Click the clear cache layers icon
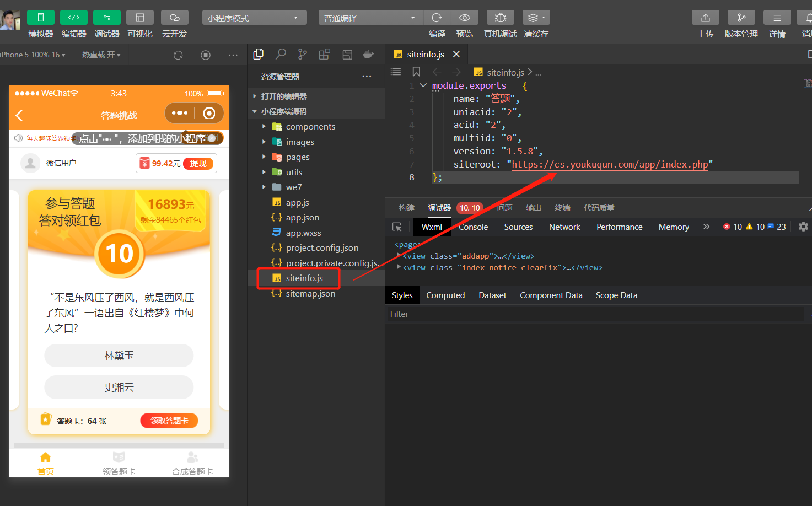The image size is (812, 506). [x=536, y=18]
